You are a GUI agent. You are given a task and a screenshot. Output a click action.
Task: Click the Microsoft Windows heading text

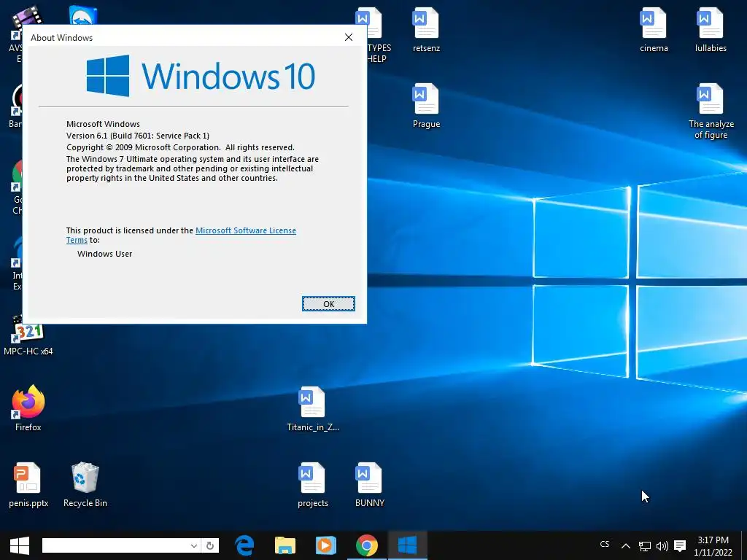103,124
